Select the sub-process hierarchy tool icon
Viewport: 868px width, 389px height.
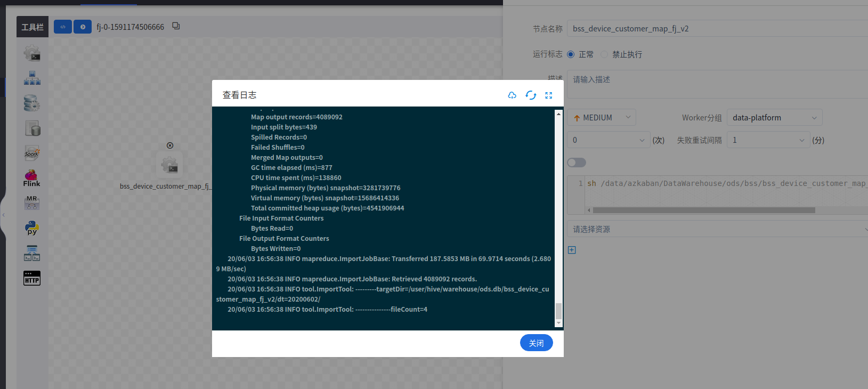(x=32, y=78)
